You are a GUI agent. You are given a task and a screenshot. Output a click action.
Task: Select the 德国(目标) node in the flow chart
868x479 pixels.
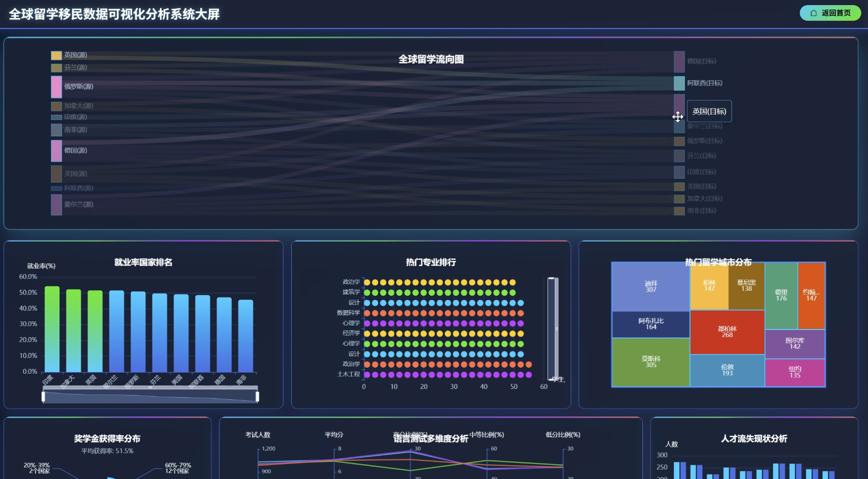[x=679, y=61]
